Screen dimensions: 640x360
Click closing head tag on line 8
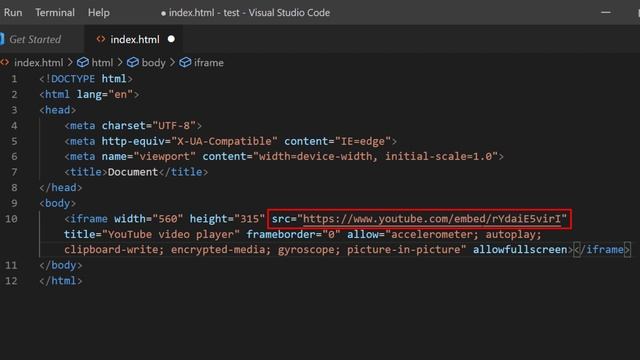[61, 187]
